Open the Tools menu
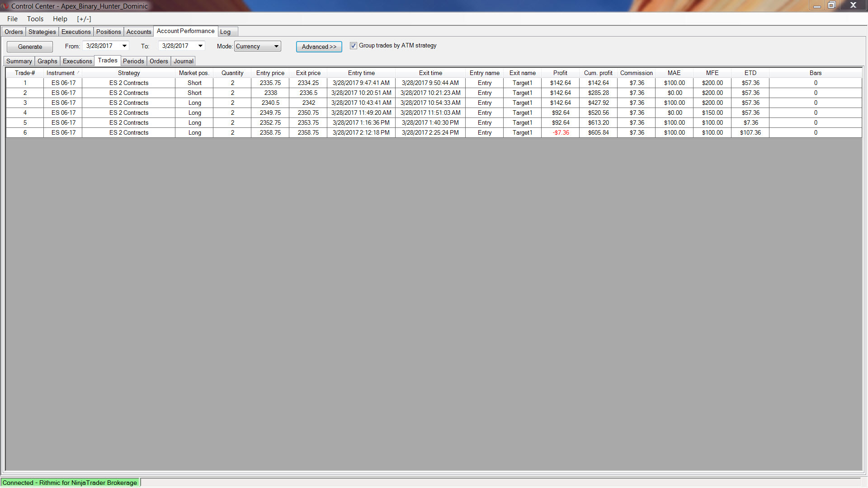This screenshot has width=868, height=488. pyautogui.click(x=35, y=19)
